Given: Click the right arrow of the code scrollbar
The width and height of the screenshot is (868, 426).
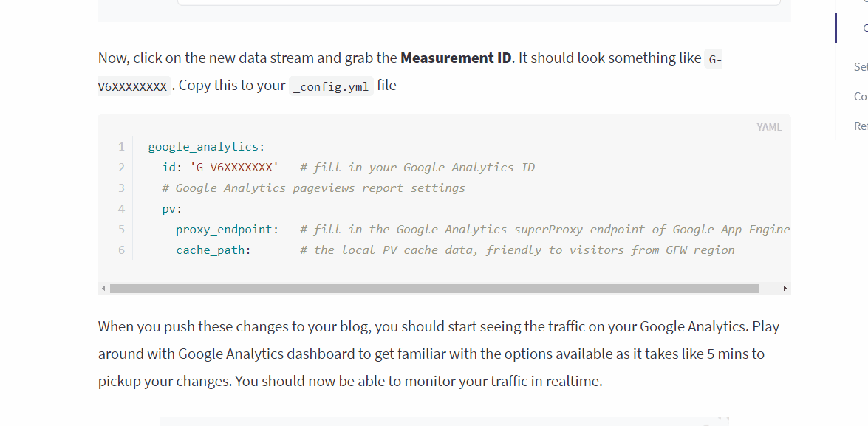Looking at the screenshot, I should (x=785, y=288).
